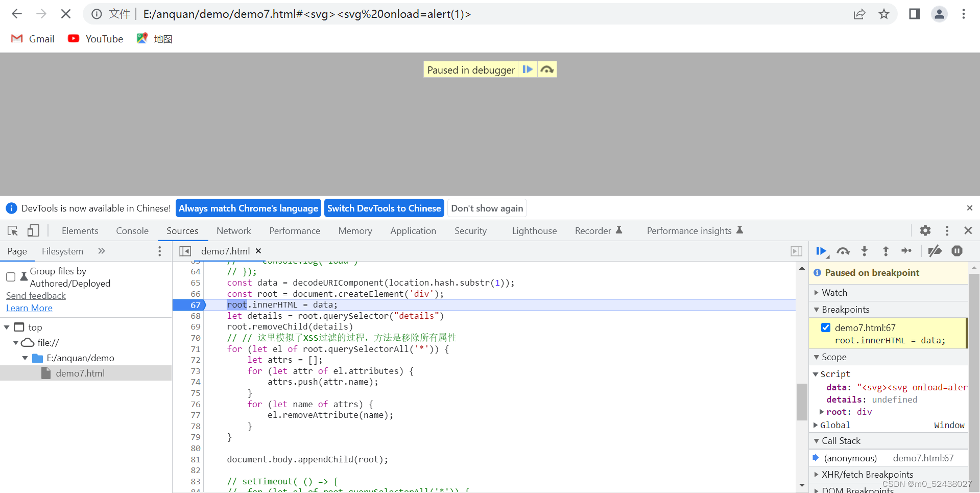Open Chrome three-dot menu
The image size is (980, 493).
[964, 14]
